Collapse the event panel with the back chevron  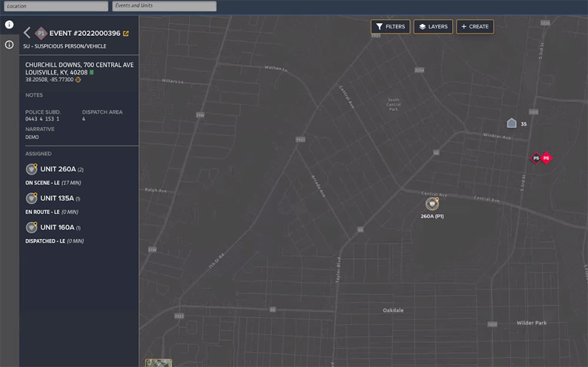point(26,34)
